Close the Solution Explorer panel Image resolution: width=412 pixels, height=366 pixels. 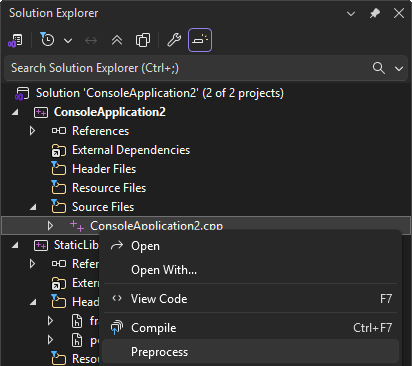click(399, 14)
